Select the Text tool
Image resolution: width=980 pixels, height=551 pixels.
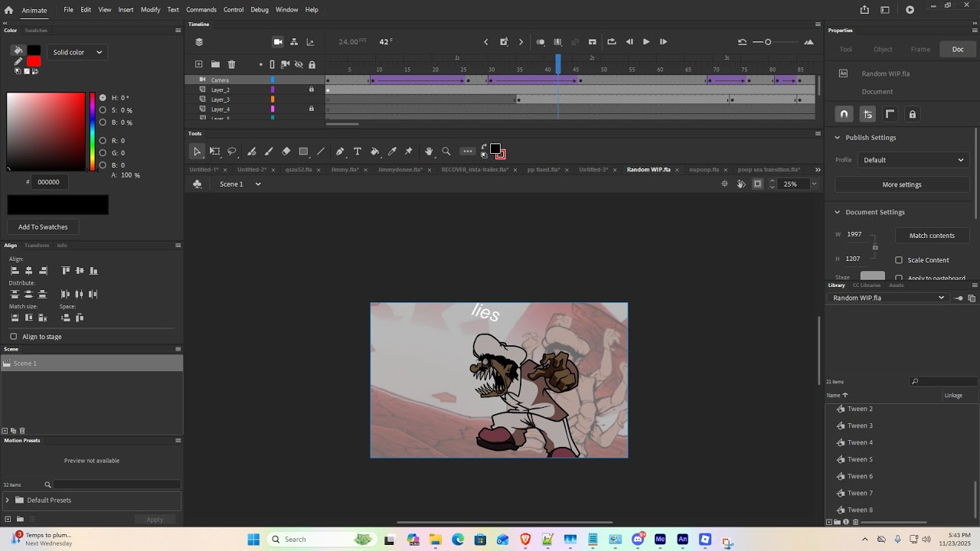(358, 152)
